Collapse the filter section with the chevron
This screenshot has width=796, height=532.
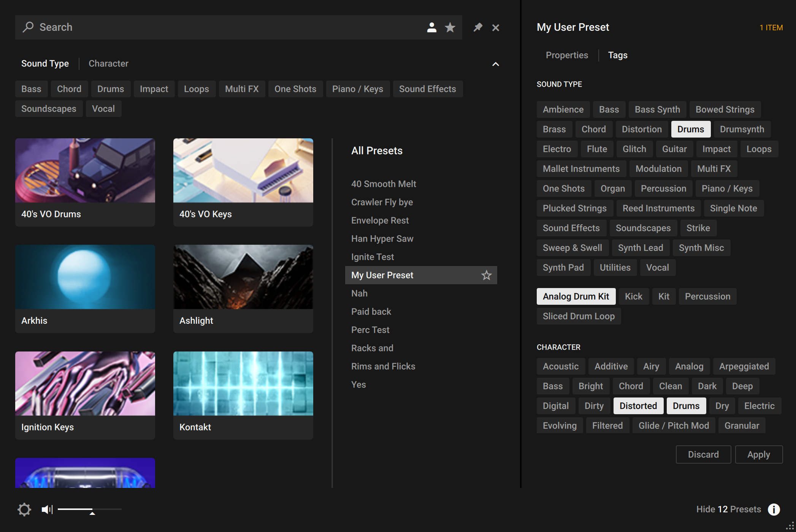496,64
